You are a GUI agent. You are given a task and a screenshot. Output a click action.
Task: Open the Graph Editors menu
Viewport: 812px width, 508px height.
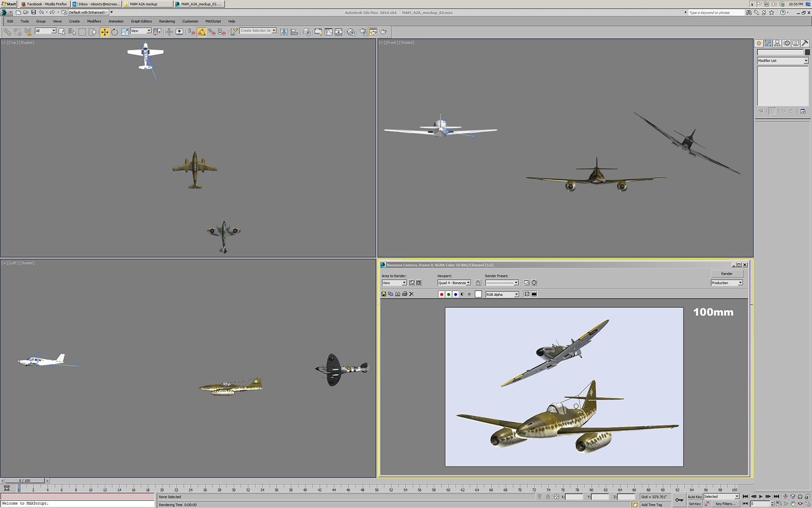click(141, 21)
